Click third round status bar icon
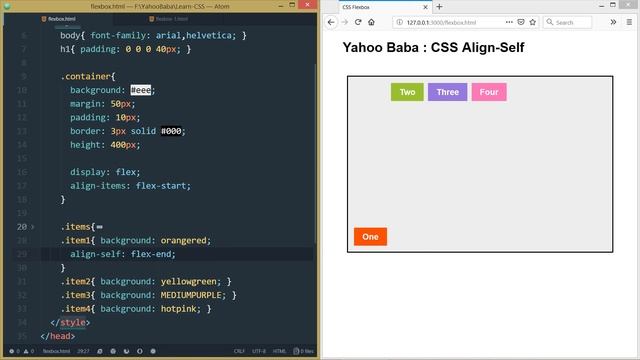 click(126, 351)
